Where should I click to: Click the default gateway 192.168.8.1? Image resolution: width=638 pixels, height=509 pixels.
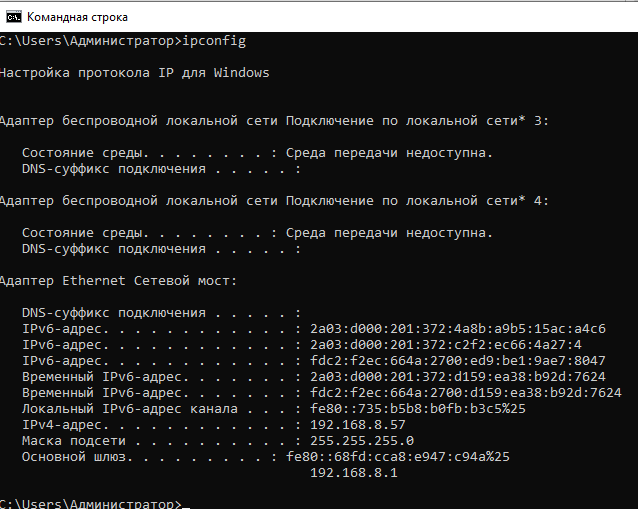click(x=354, y=473)
